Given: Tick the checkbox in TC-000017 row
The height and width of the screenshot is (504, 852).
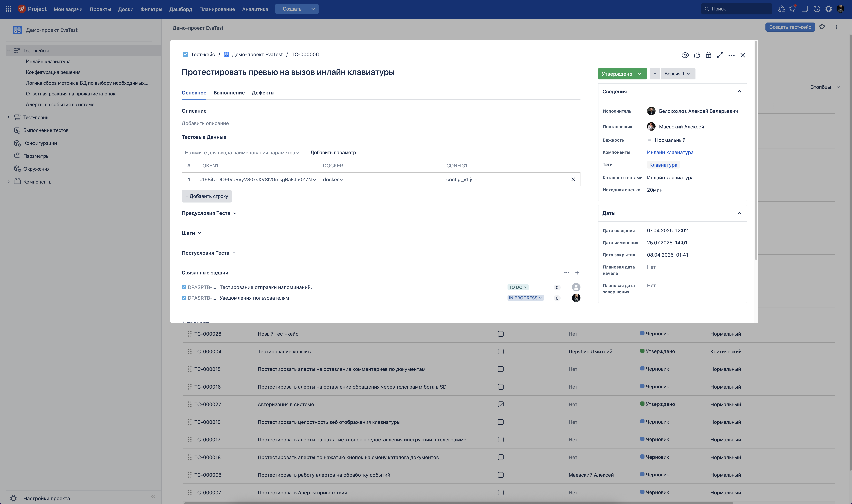Looking at the screenshot, I should (500, 439).
